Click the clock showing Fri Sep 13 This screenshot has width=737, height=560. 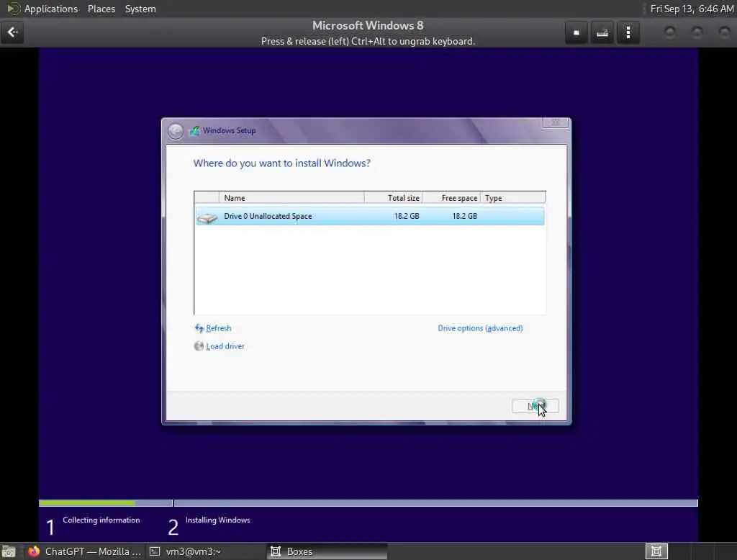pos(692,9)
